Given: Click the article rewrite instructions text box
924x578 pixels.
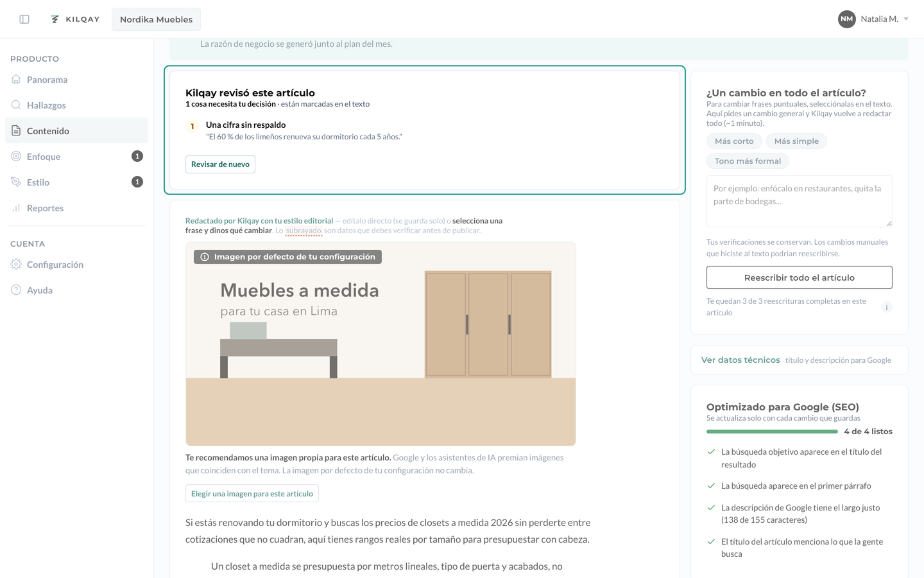Looking at the screenshot, I should click(x=799, y=201).
